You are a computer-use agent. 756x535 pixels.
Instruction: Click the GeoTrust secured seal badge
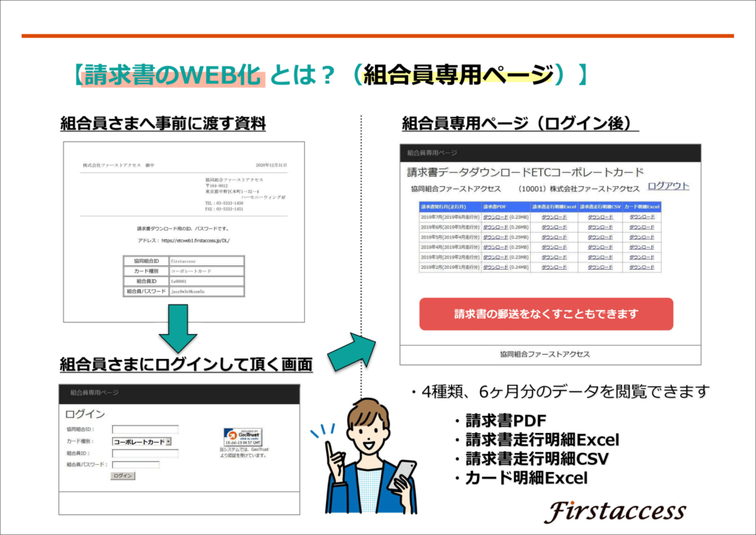coord(242,437)
